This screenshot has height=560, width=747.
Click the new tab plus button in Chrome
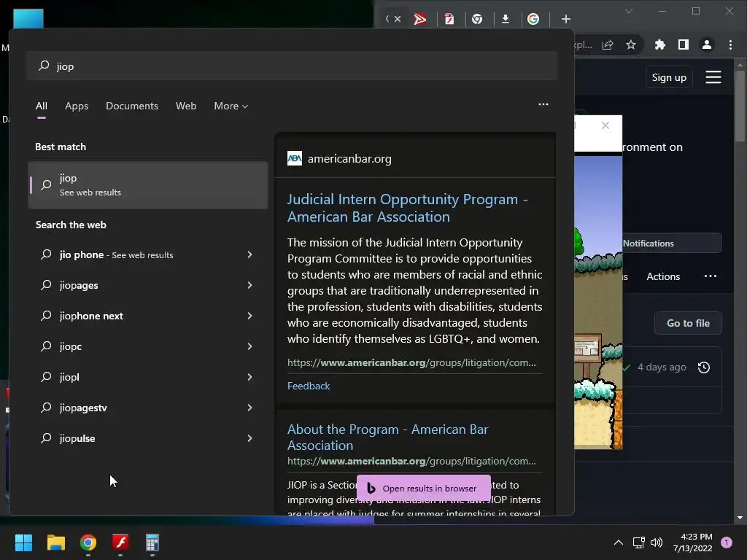point(565,19)
